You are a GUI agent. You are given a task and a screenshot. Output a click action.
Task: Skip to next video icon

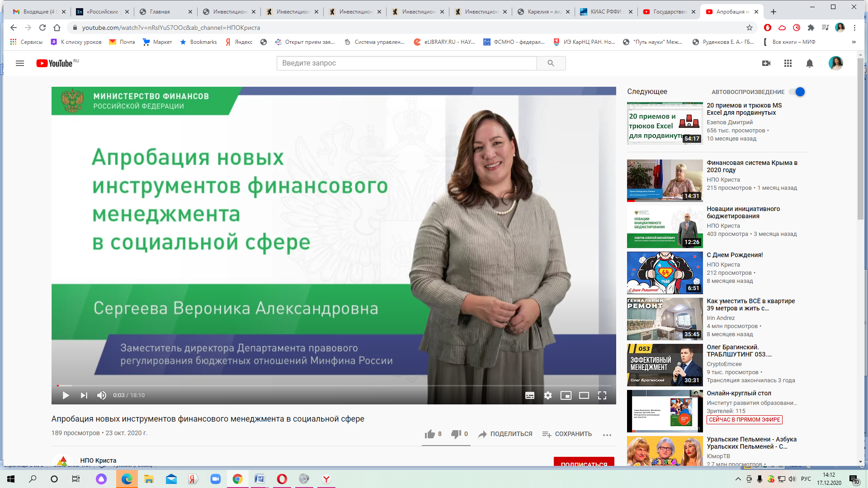pos(84,395)
